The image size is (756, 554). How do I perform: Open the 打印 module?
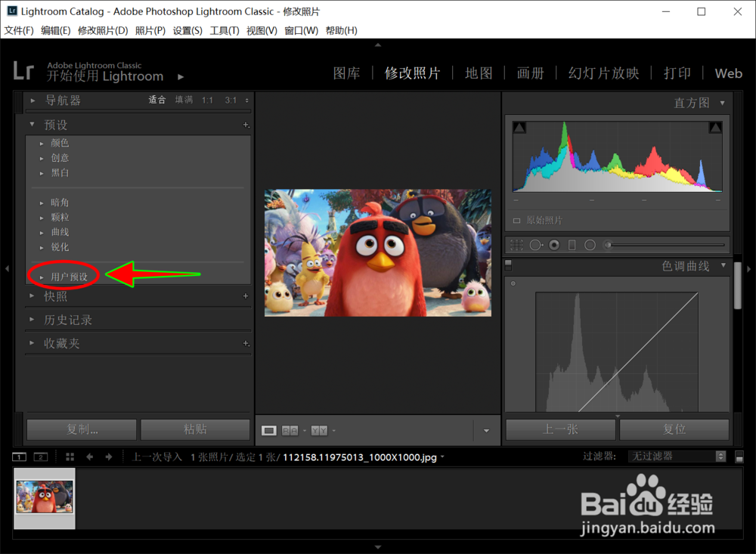tap(677, 73)
